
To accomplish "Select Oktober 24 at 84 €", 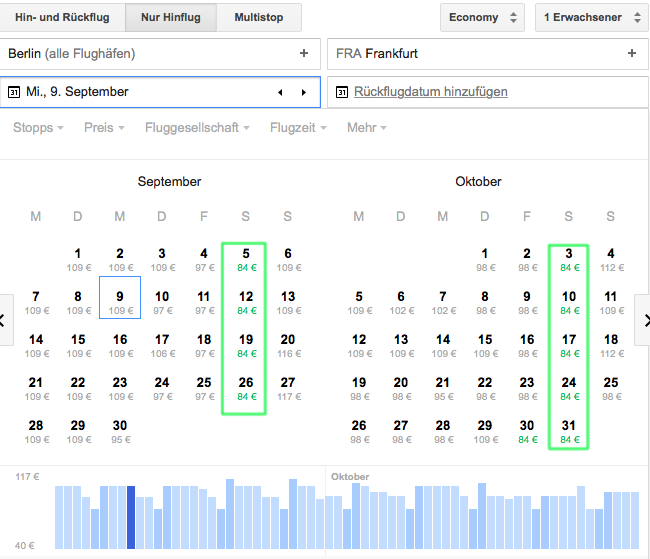I will (569, 389).
